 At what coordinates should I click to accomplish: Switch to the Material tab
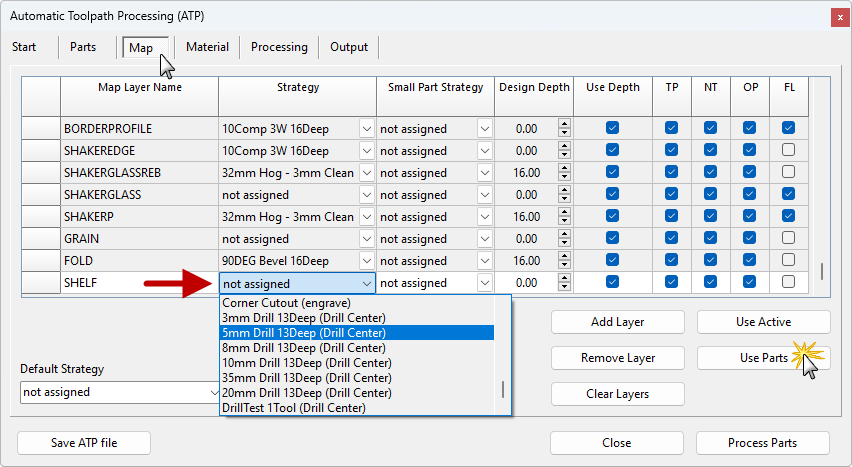(x=207, y=47)
